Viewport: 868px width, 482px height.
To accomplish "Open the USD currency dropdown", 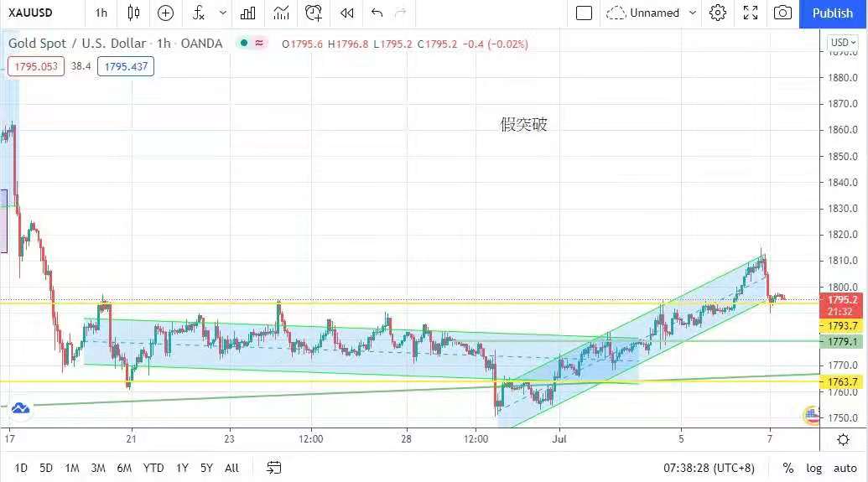I will pyautogui.click(x=841, y=43).
